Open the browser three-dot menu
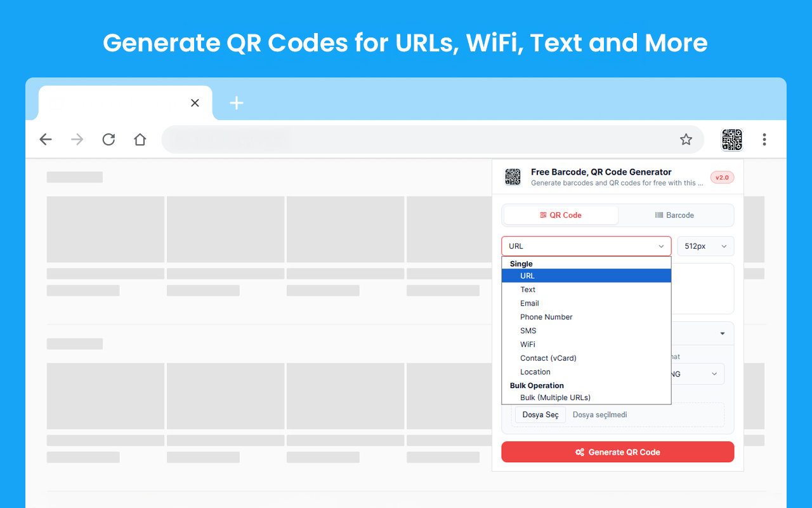Screen dimensions: 812x508 (764, 139)
